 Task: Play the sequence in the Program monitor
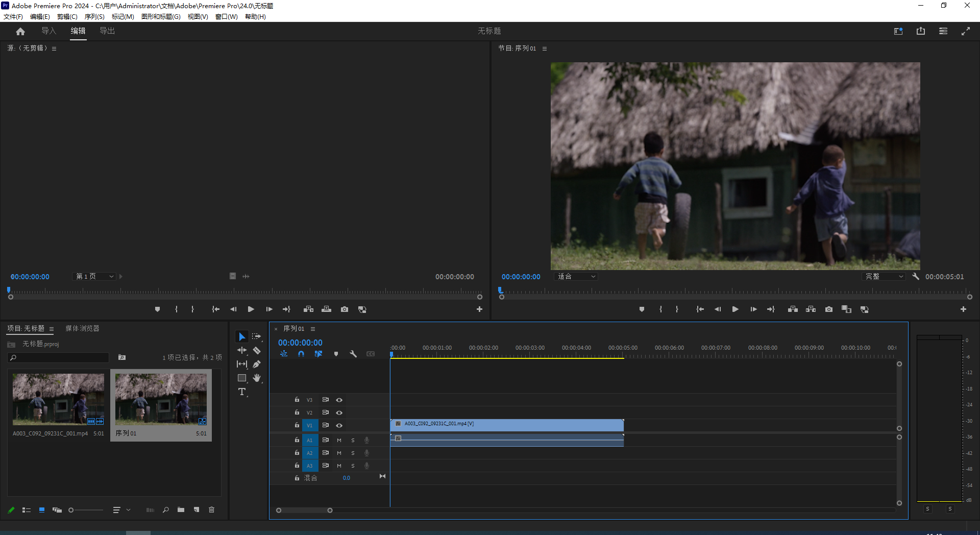[735, 309]
